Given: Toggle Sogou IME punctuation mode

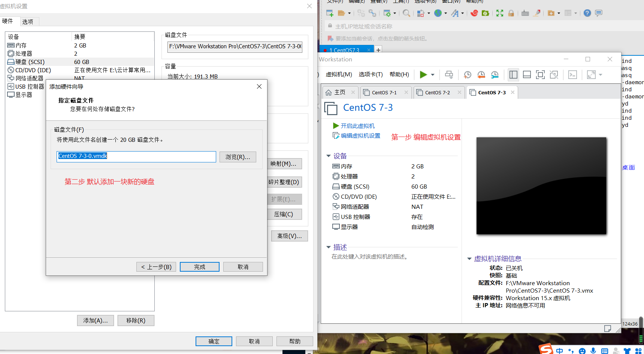Looking at the screenshot, I should point(571,351).
